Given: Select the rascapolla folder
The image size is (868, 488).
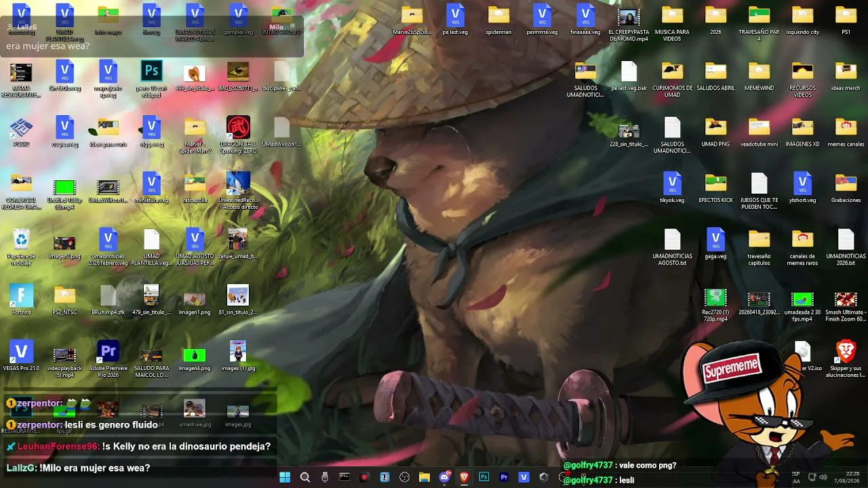Looking at the screenshot, I should click(x=195, y=188).
